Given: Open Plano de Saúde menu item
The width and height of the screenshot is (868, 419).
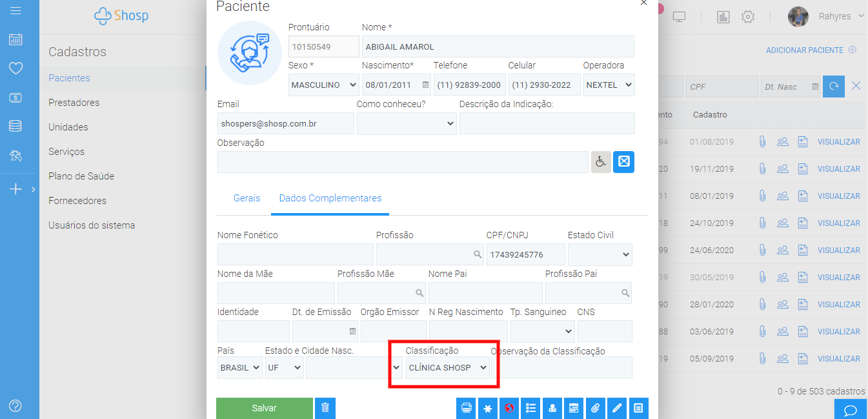Looking at the screenshot, I should point(81,176).
